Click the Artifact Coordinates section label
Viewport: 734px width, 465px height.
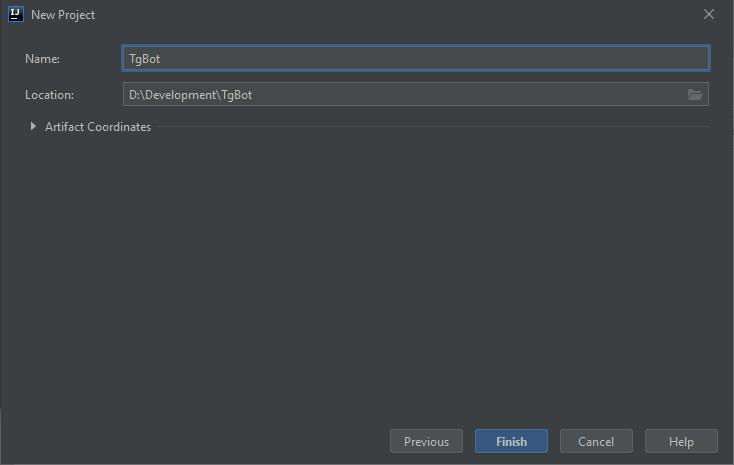[98, 127]
